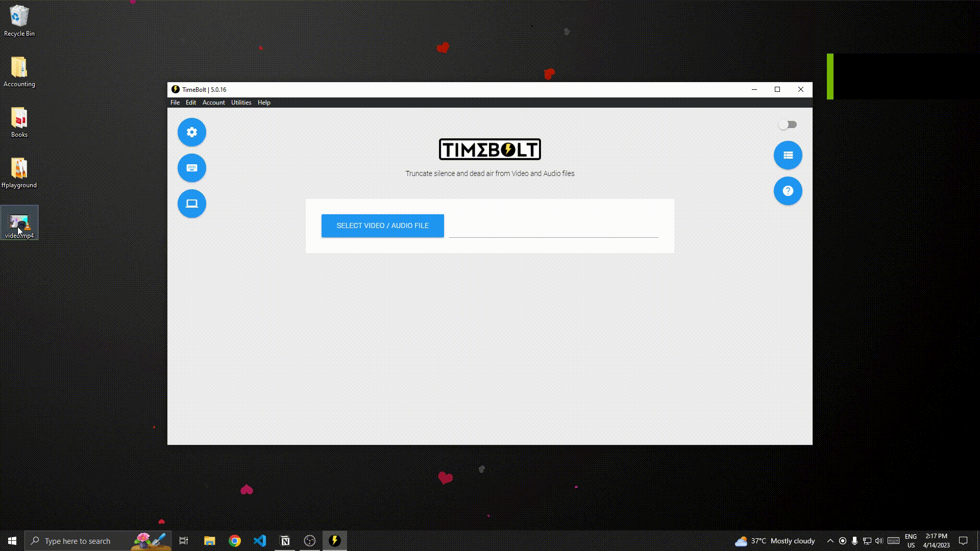
Task: Toggle the switch in the top-right corner
Action: point(788,124)
